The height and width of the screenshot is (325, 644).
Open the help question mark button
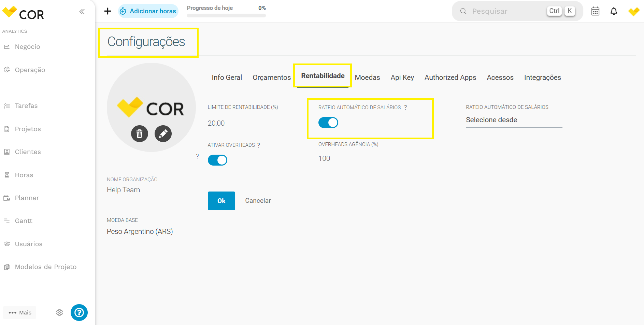[79, 312]
